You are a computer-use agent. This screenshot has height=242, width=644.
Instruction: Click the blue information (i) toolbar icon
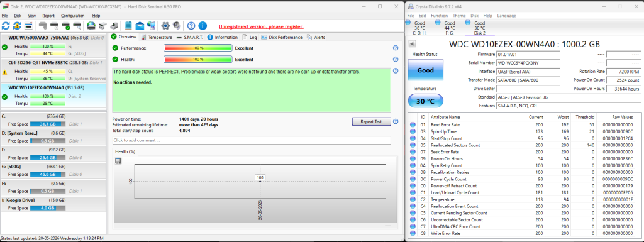[203, 26]
